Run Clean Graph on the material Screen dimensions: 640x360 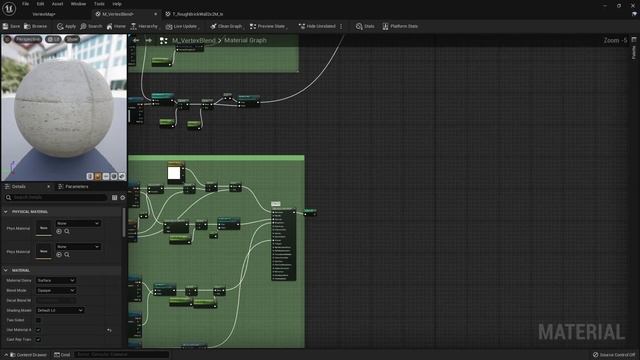pyautogui.click(x=226, y=26)
